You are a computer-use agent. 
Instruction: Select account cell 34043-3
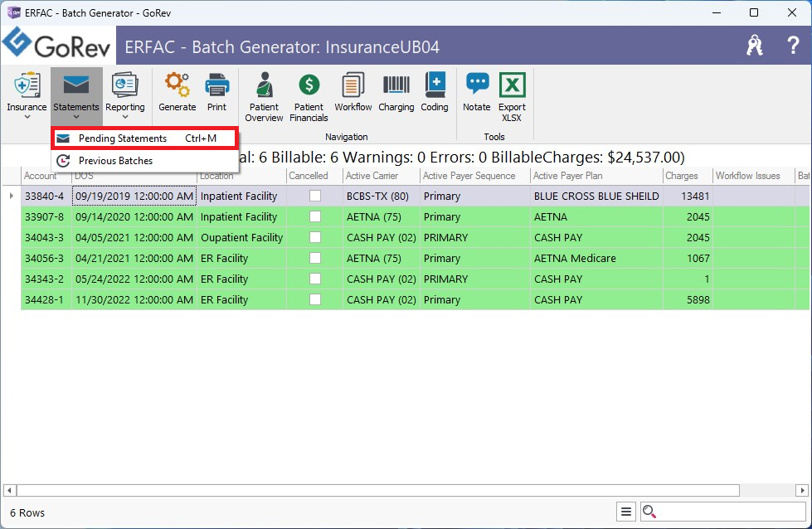tap(46, 237)
